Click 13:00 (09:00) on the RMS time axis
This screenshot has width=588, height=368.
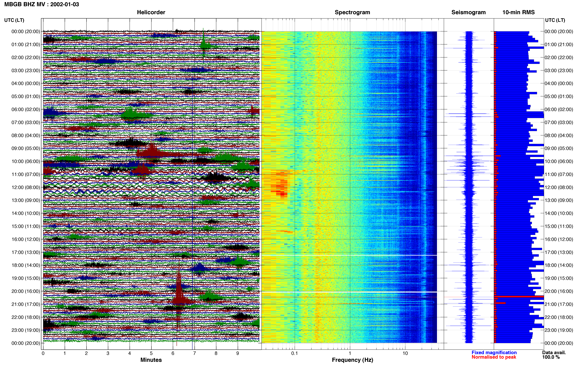559,200
